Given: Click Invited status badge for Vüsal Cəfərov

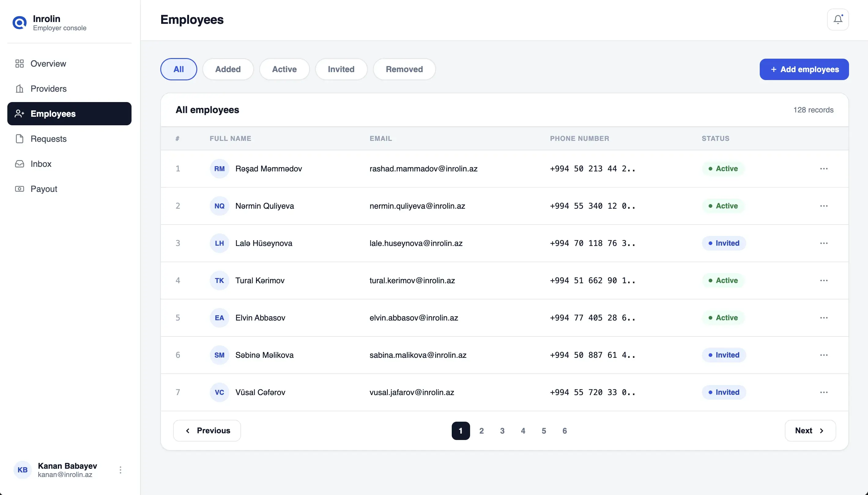Looking at the screenshot, I should point(724,392).
